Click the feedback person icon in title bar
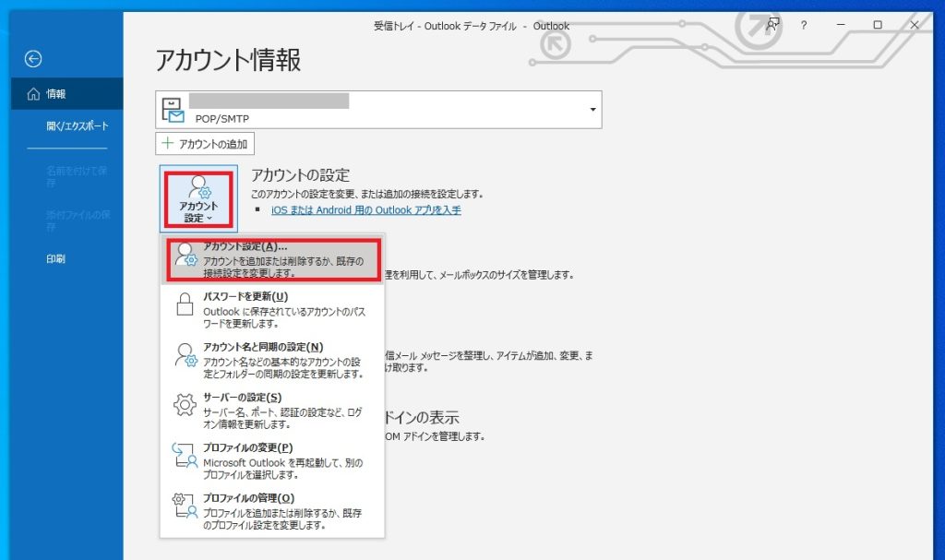 click(772, 25)
